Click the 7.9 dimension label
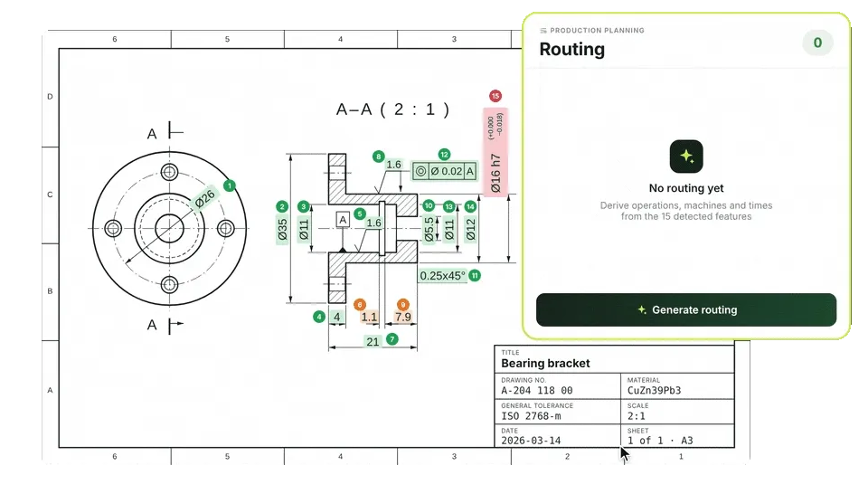This screenshot has height=494, width=868. (403, 317)
